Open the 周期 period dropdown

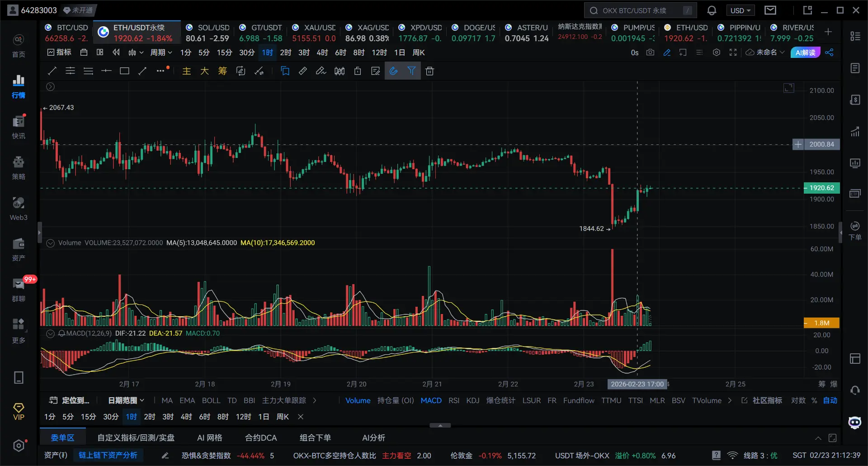click(x=161, y=52)
